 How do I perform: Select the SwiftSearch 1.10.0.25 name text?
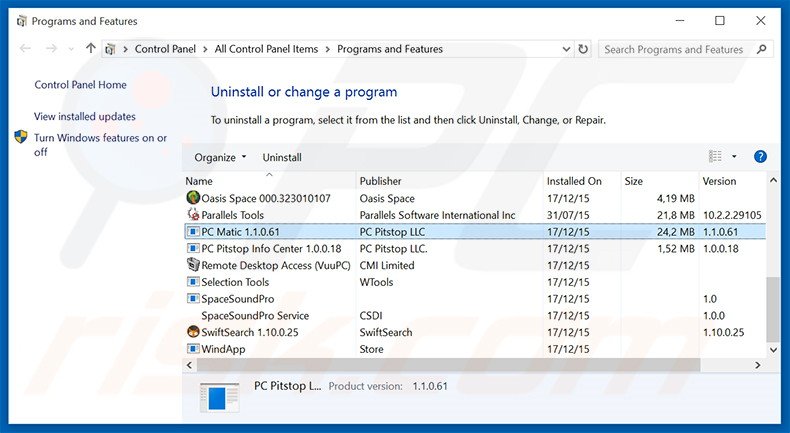(x=250, y=332)
